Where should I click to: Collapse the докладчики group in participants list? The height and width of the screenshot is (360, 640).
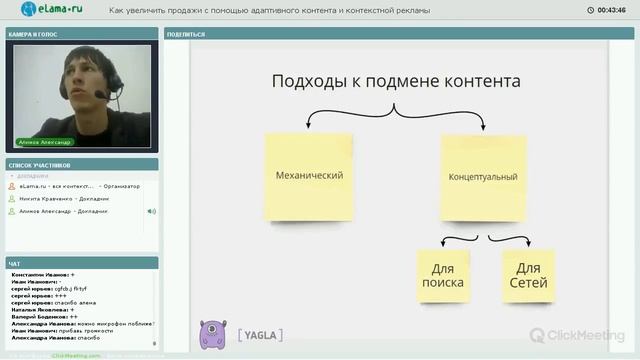coord(12,176)
